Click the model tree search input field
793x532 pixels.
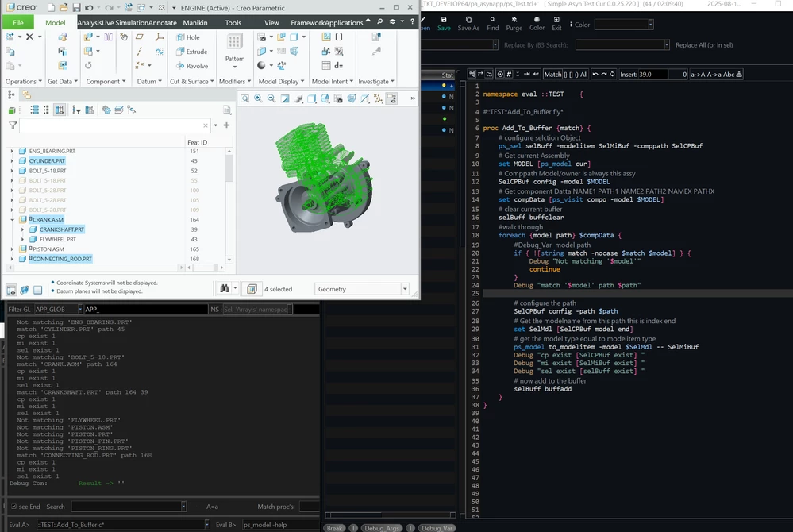pyautogui.click(x=114, y=125)
